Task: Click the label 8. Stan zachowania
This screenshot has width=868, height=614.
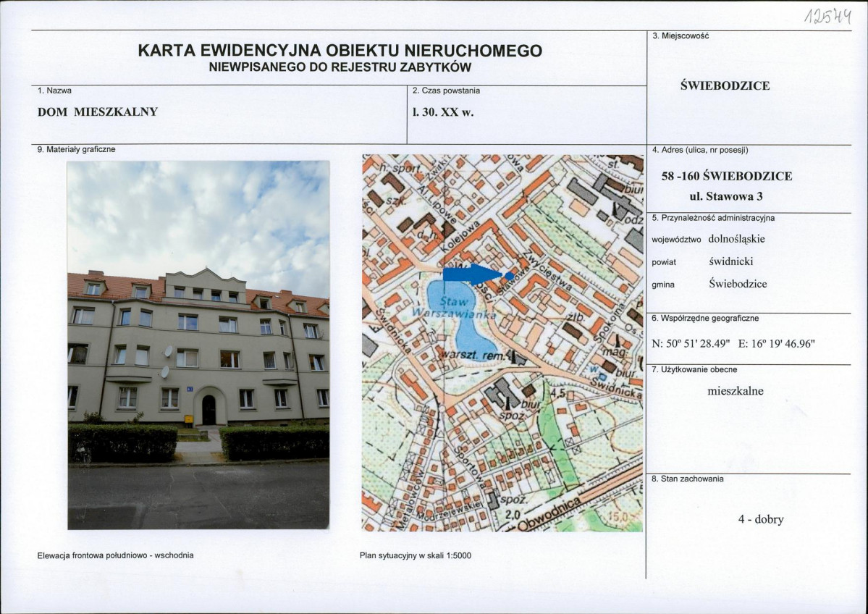Action: point(688,479)
